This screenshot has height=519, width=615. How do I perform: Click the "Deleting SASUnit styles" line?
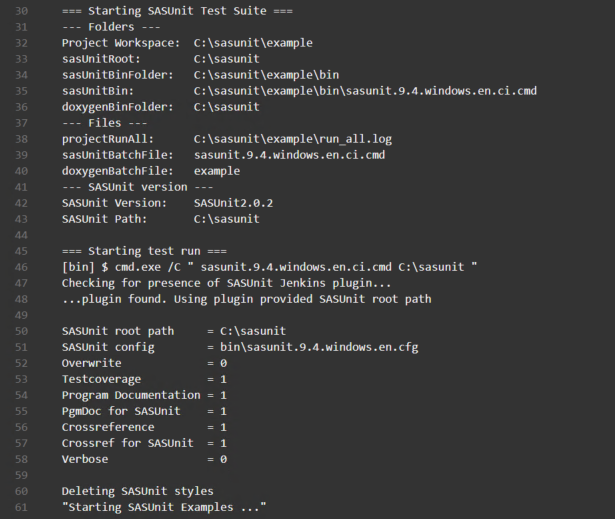pyautogui.click(x=137, y=491)
